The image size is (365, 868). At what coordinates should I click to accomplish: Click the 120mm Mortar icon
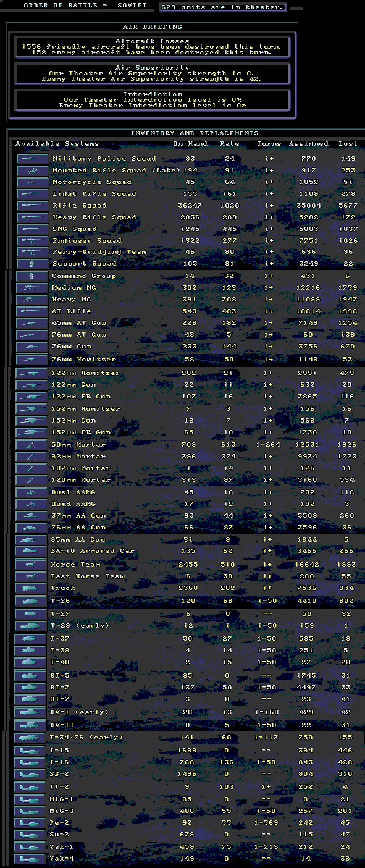pos(31,480)
